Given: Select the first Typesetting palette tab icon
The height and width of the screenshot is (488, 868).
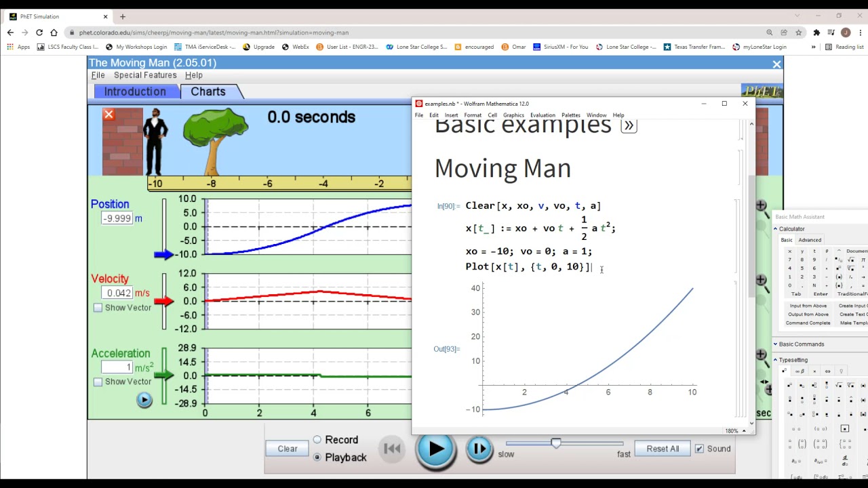Looking at the screenshot, I should [785, 371].
